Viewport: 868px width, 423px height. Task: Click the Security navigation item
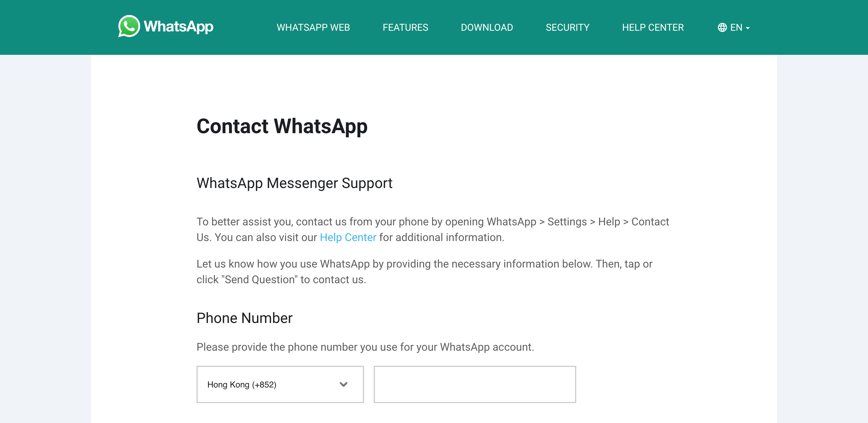[568, 27]
